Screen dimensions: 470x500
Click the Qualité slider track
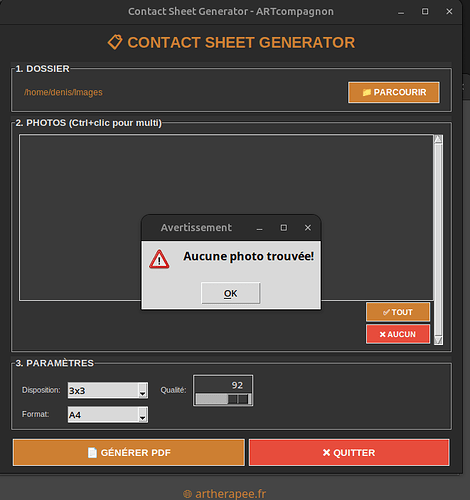223,399
